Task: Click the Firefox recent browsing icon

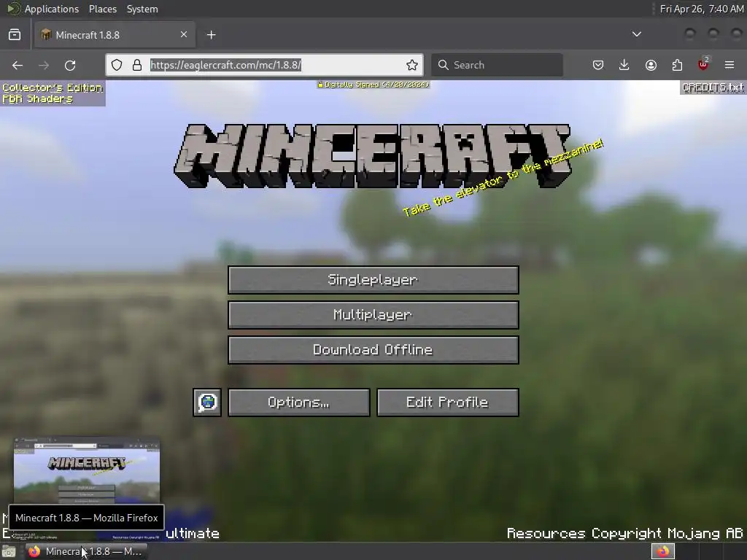Action: tap(15, 35)
